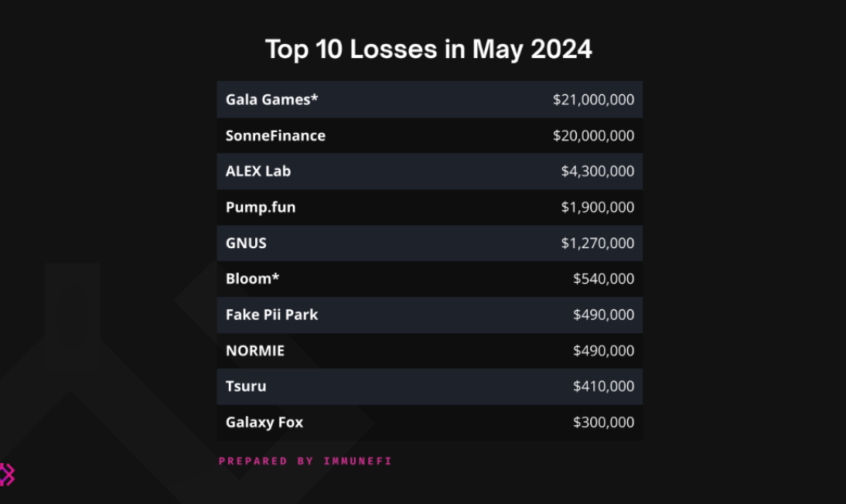Select the NORMIE row name
Screen dimensions: 846x504
(x=255, y=351)
